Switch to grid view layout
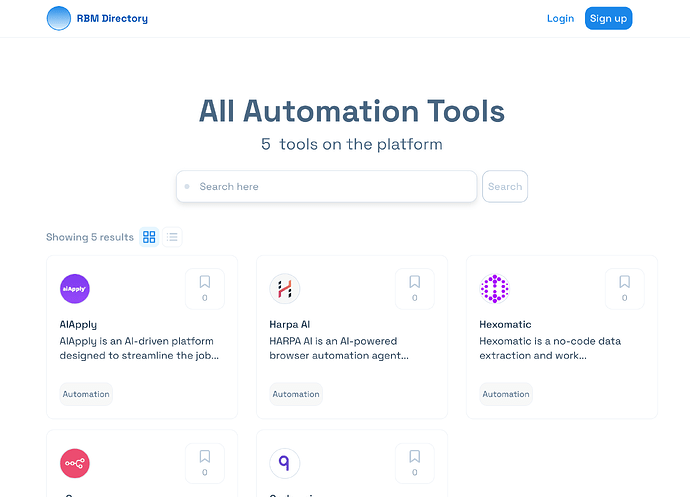Image resolution: width=690 pixels, height=497 pixels. (x=149, y=237)
